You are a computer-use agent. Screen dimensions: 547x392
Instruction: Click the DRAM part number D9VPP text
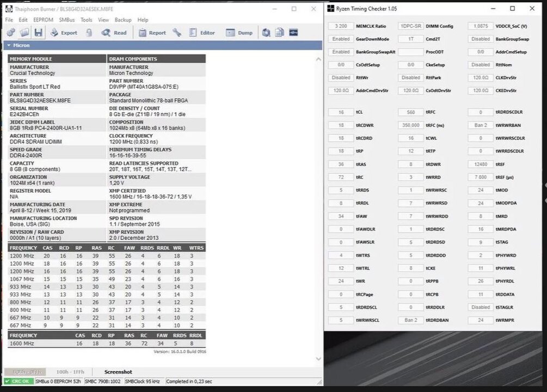click(143, 87)
